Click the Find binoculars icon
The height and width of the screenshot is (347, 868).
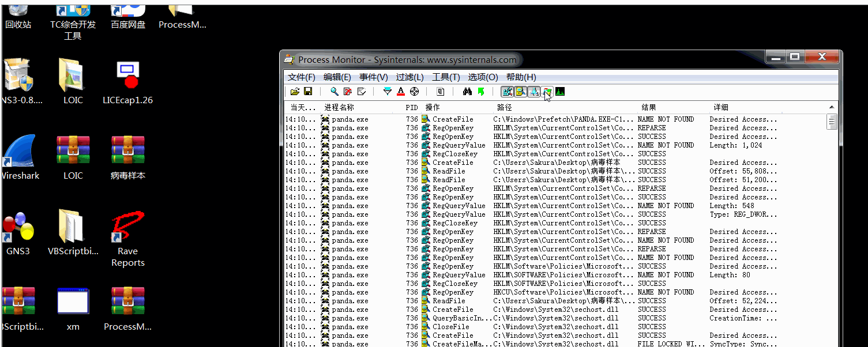[467, 92]
